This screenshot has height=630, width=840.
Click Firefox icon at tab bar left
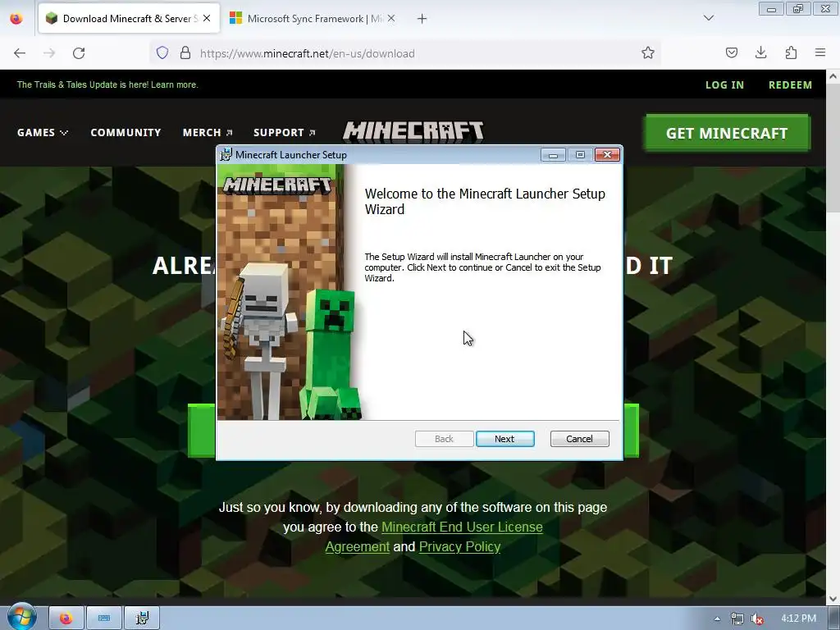[x=16, y=18]
